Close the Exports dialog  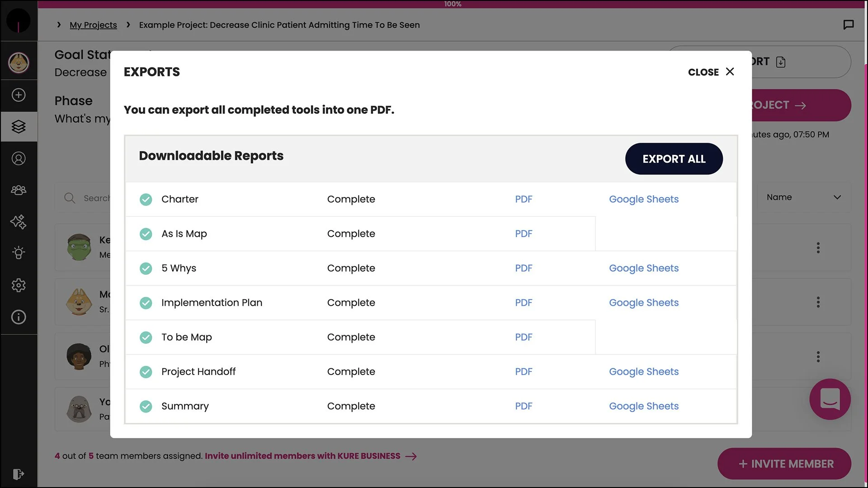tap(711, 72)
